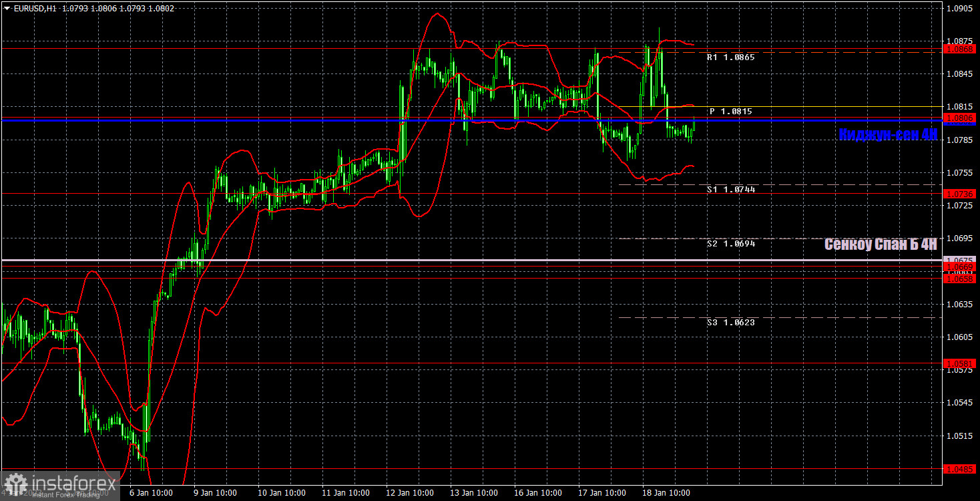Image resolution: width=980 pixels, height=501 pixels.
Task: Click the 1.0675 Senkou level price tag
Action: [960, 259]
